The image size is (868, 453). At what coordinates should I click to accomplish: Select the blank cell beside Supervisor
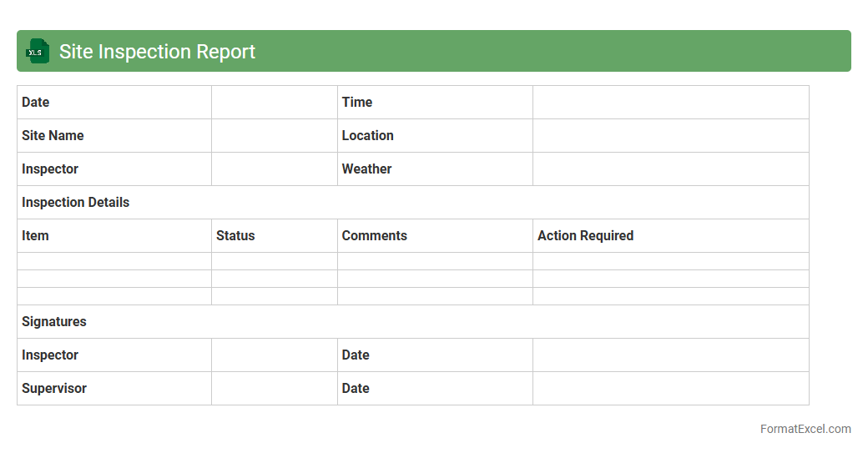pyautogui.click(x=274, y=389)
